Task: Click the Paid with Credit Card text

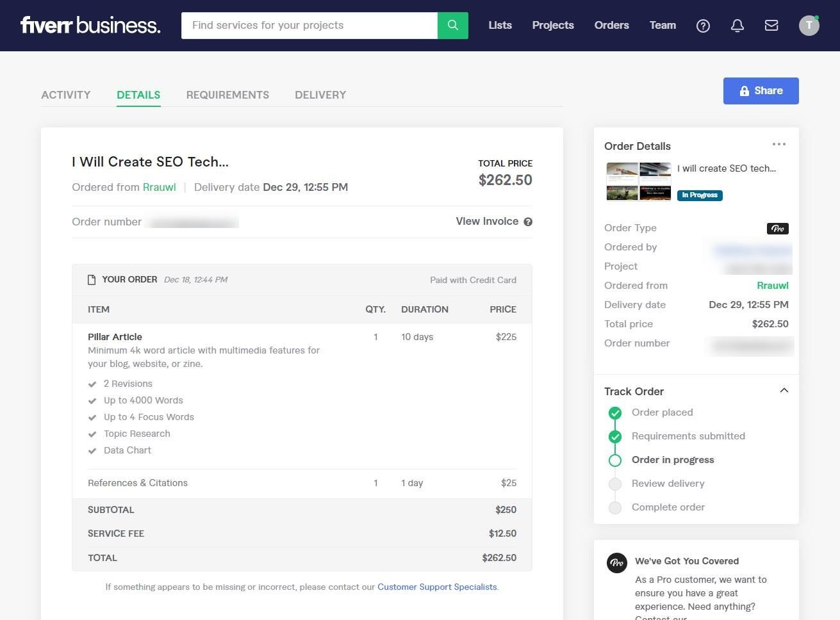Action: click(473, 280)
